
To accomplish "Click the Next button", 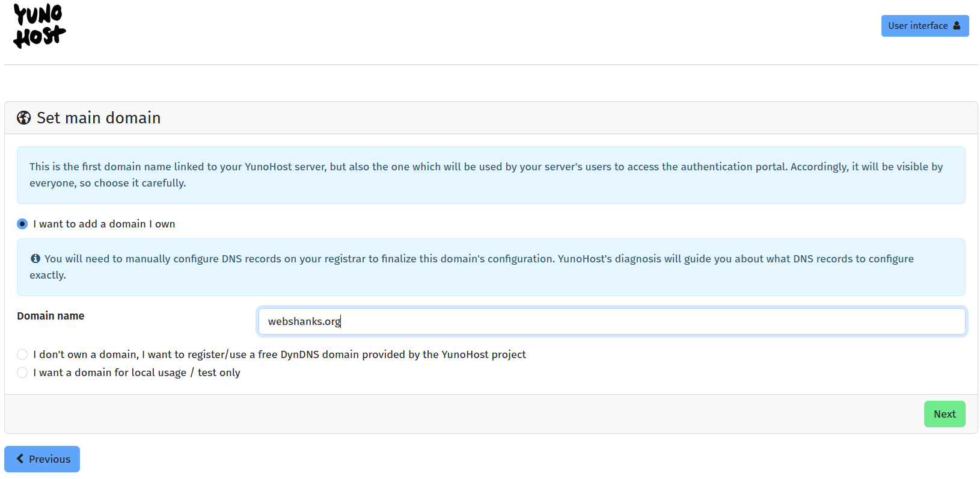I will tap(945, 414).
